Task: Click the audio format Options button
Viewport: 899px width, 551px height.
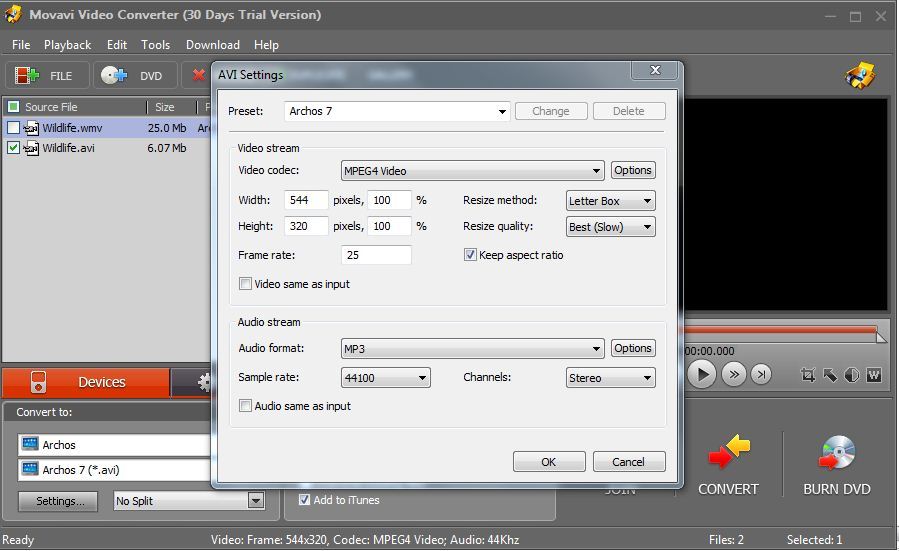Action: click(633, 348)
